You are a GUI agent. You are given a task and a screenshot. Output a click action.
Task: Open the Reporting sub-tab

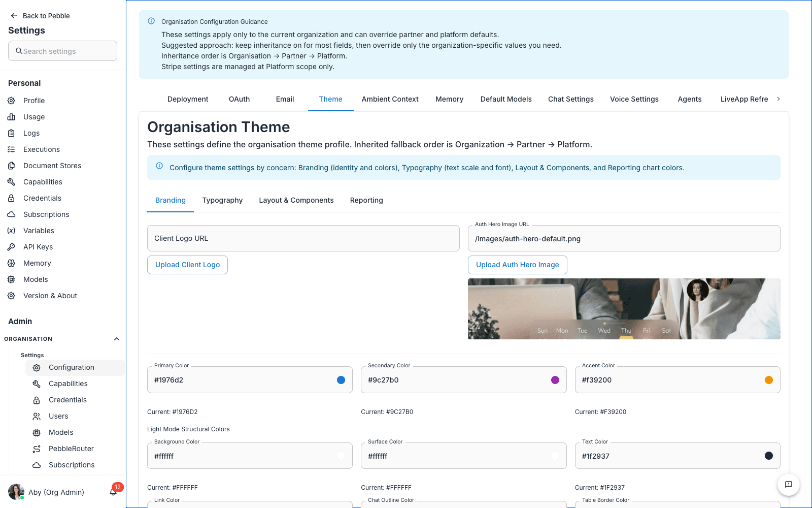pos(366,200)
